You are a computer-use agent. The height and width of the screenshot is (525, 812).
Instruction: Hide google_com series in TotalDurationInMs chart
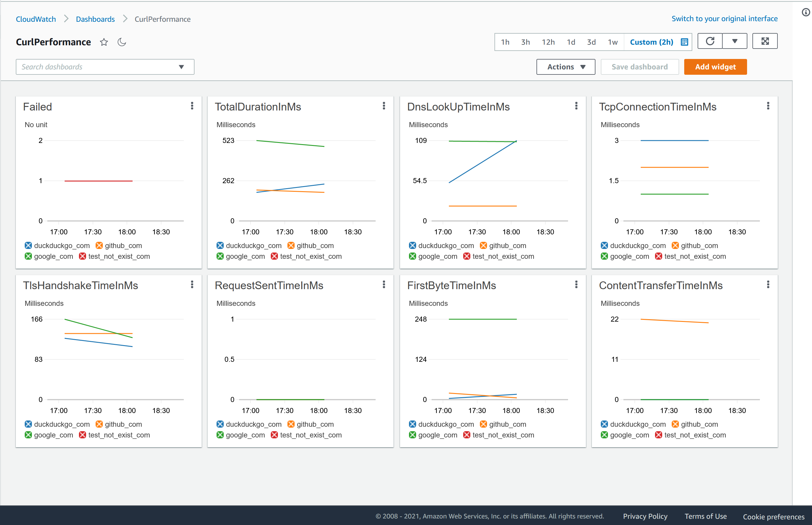[x=220, y=256]
